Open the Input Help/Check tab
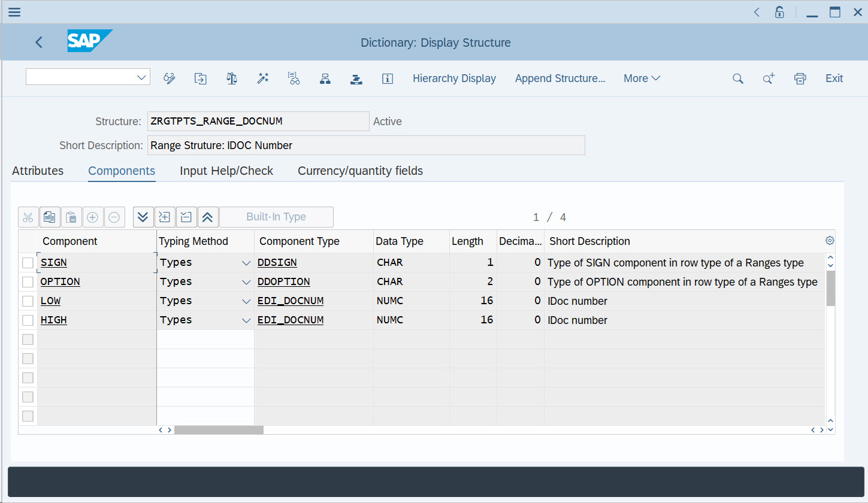This screenshot has width=868, height=503. click(226, 171)
